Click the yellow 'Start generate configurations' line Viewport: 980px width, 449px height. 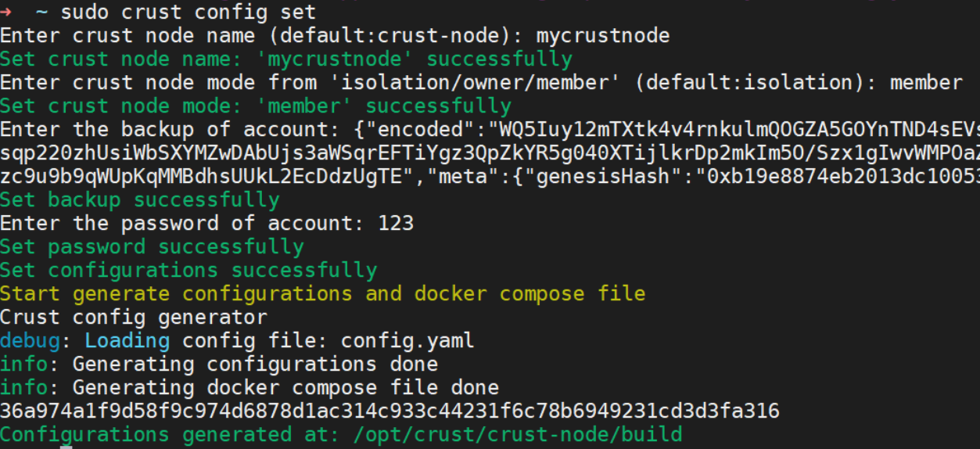(323, 294)
